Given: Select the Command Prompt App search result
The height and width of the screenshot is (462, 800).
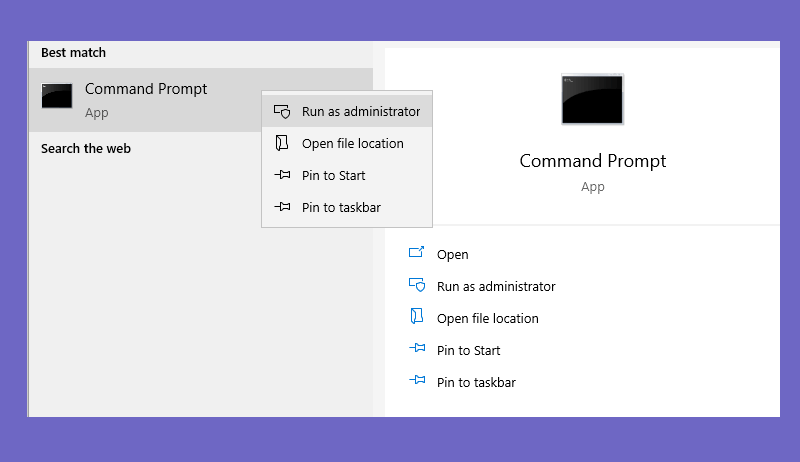Looking at the screenshot, I should point(145,100).
